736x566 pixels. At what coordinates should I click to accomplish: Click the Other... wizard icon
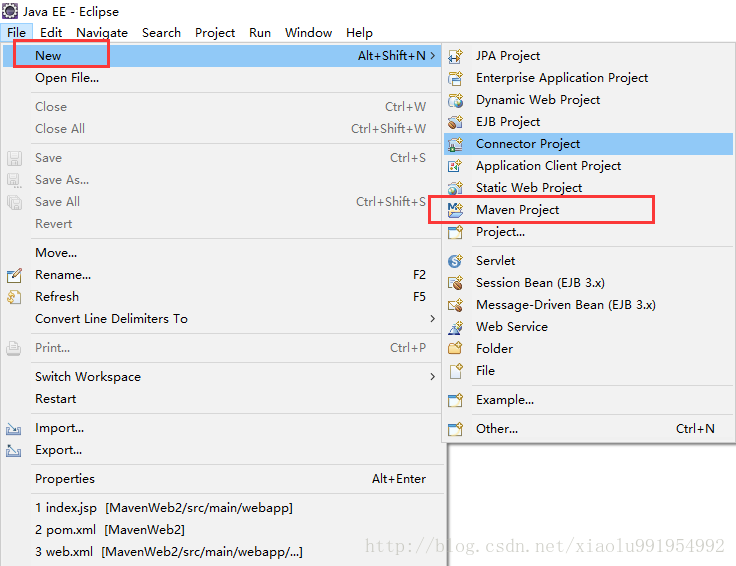[455, 429]
